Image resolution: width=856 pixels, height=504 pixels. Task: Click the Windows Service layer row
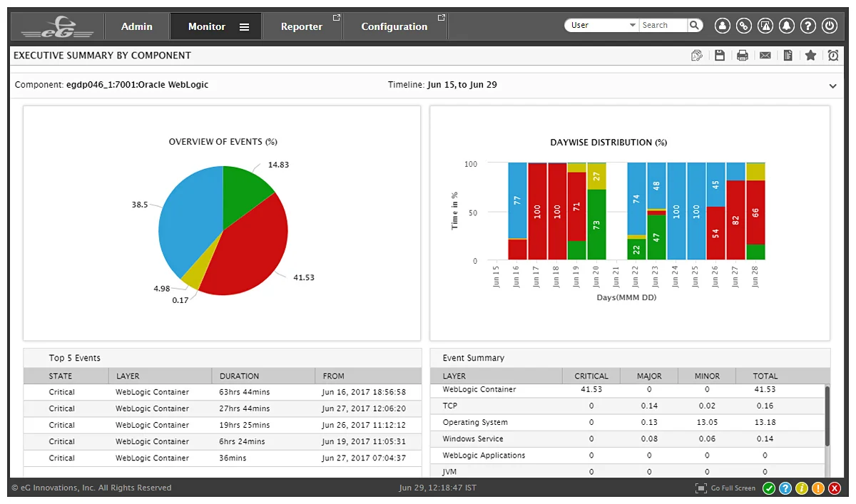[627, 438]
